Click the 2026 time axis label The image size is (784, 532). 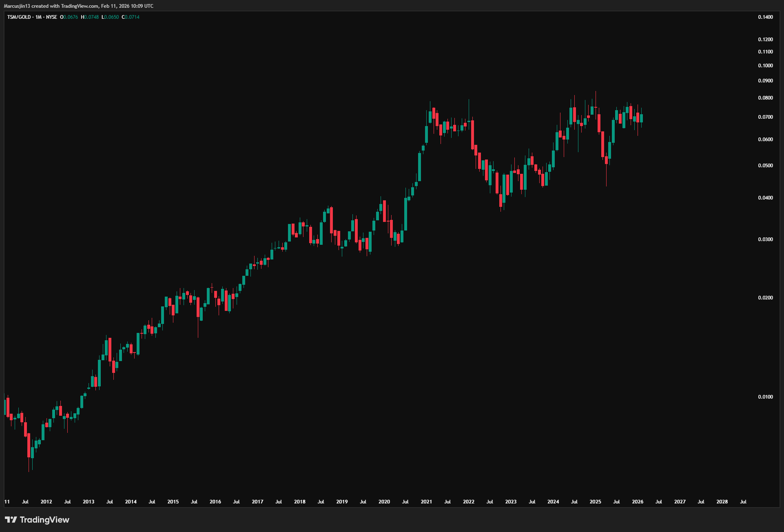pyautogui.click(x=638, y=502)
